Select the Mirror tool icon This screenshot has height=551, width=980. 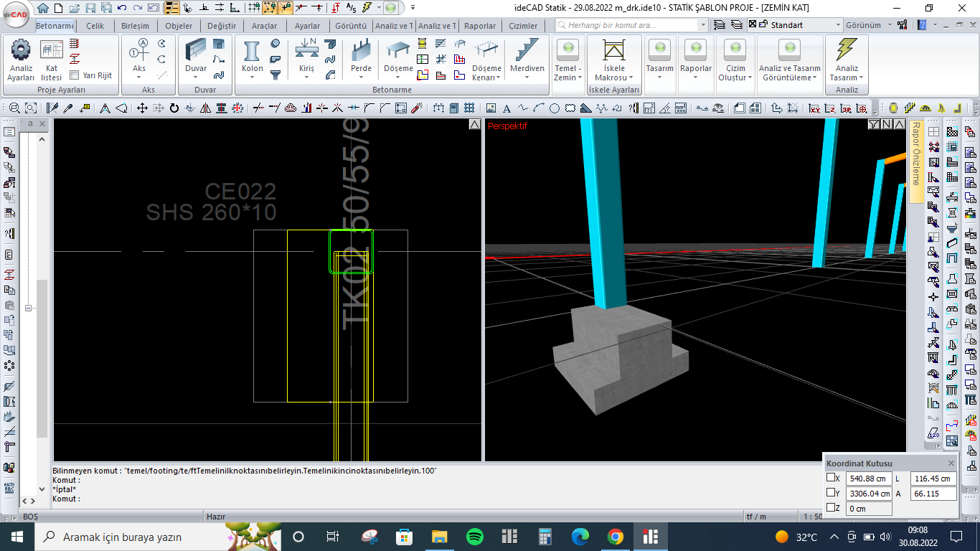click(x=205, y=108)
